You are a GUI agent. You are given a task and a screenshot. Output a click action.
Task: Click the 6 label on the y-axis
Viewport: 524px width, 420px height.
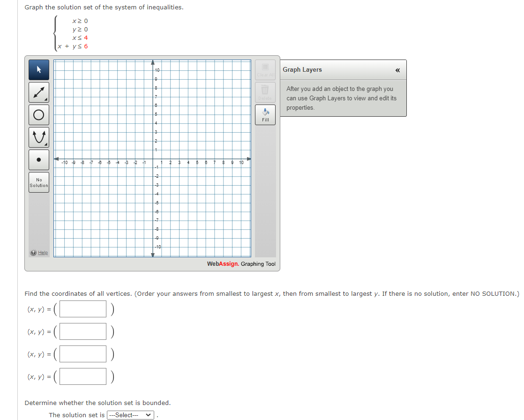[157, 105]
